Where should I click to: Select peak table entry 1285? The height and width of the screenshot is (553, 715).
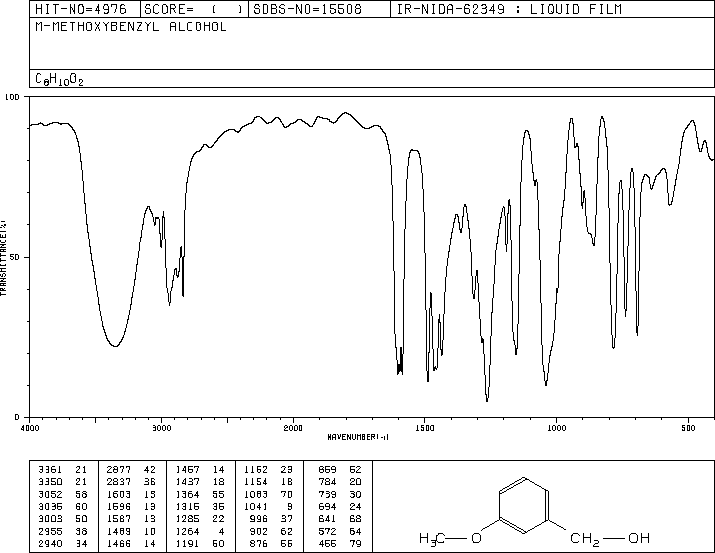[187, 519]
